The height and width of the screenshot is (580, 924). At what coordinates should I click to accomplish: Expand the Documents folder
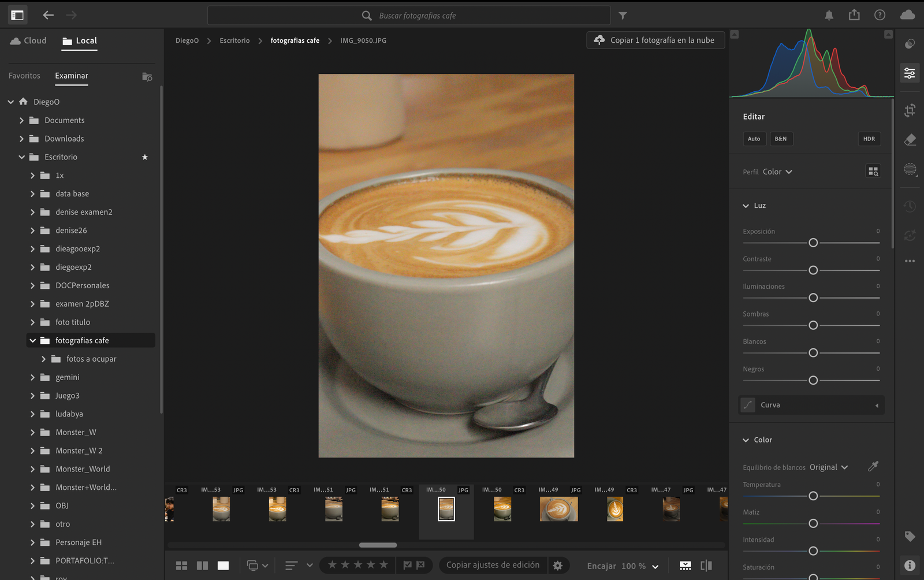click(21, 120)
